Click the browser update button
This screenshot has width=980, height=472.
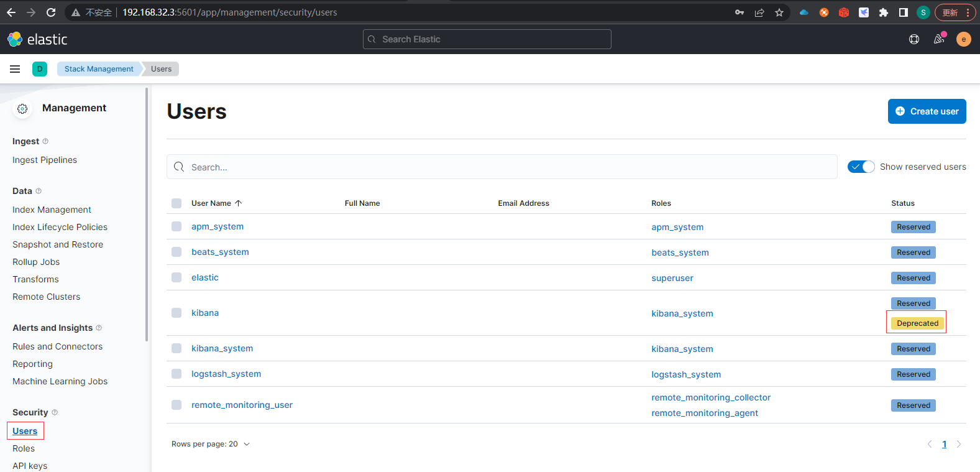[x=956, y=12]
